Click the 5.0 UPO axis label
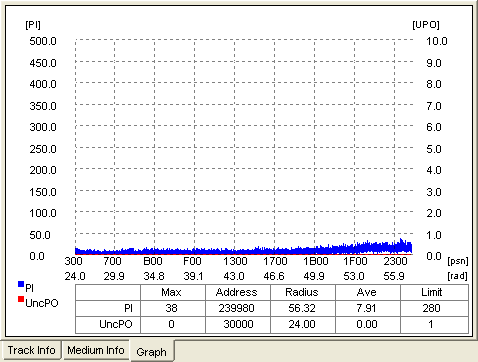 434,149
